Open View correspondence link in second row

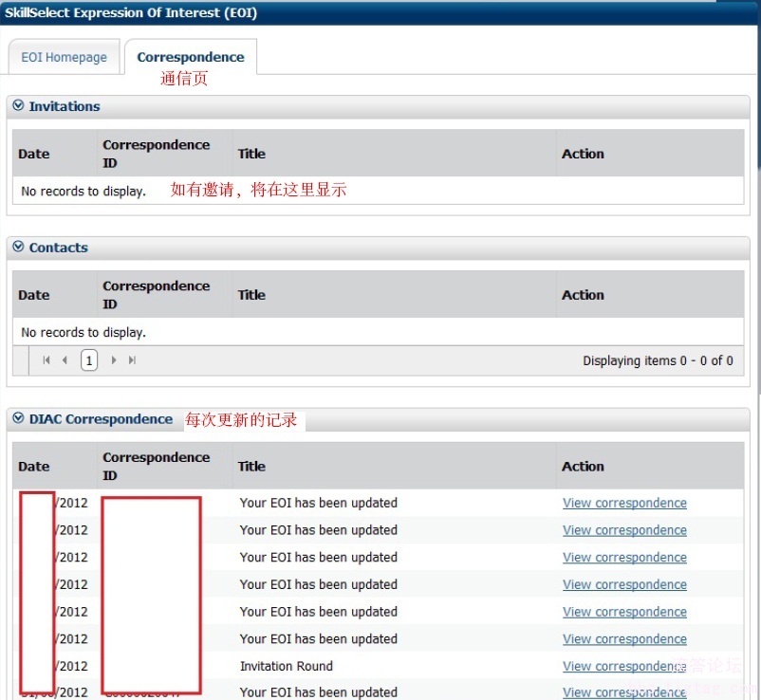pyautogui.click(x=624, y=530)
